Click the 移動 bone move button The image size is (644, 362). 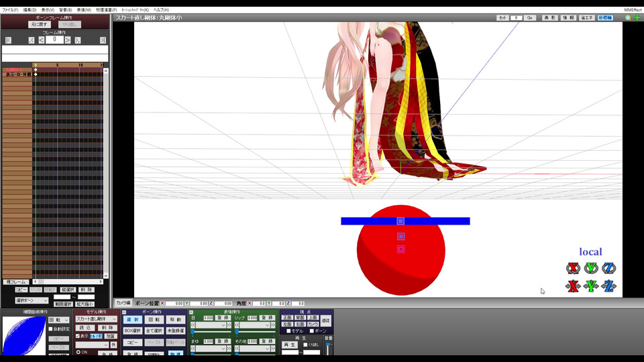pos(175,319)
